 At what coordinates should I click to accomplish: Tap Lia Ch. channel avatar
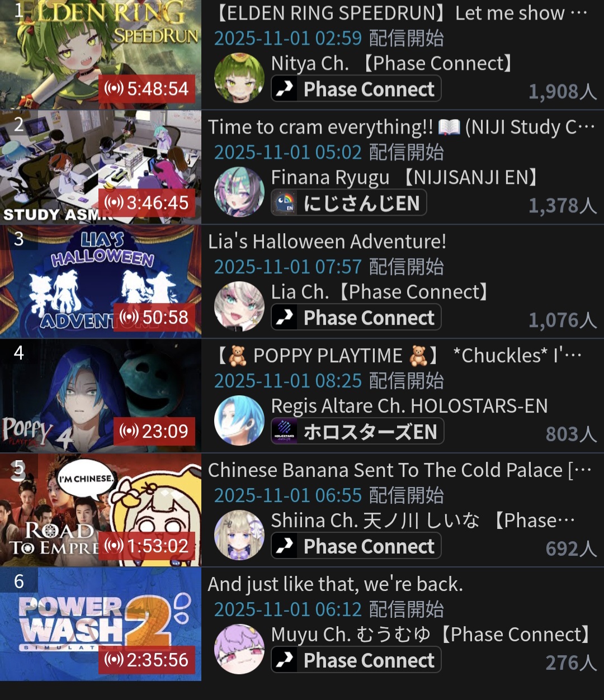point(239,306)
